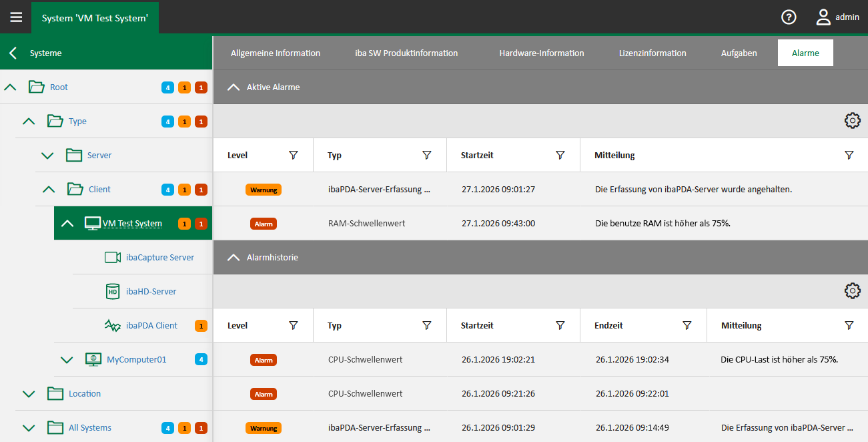Viewport: 868px width, 442px height.
Task: Click the green Mitteilung filter in active alarms
Action: pyautogui.click(x=849, y=155)
